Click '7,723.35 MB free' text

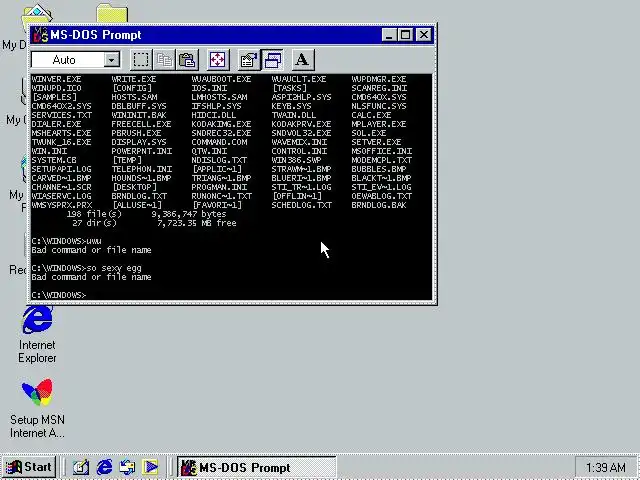point(197,223)
